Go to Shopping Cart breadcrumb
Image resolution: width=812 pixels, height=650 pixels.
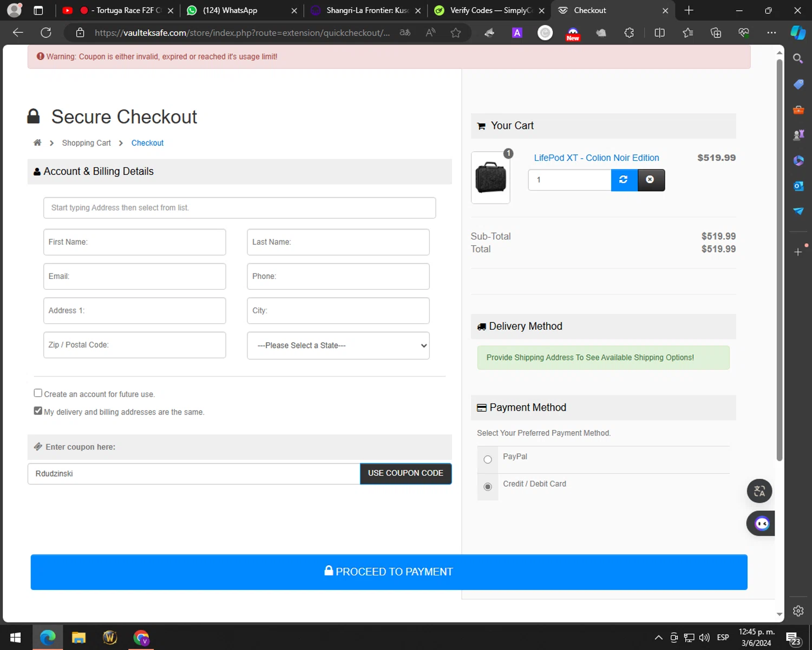click(86, 143)
